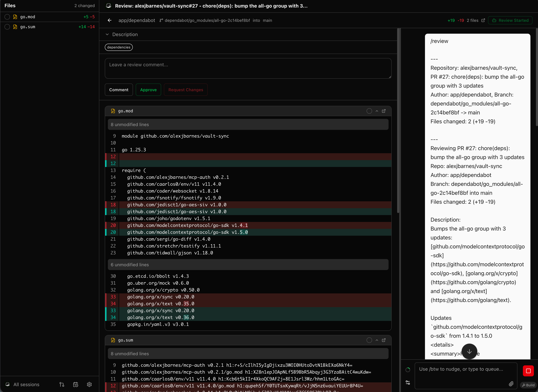Collapse the go.mod diff with its chevron
The width and height of the screenshot is (538, 392).
pos(377,111)
